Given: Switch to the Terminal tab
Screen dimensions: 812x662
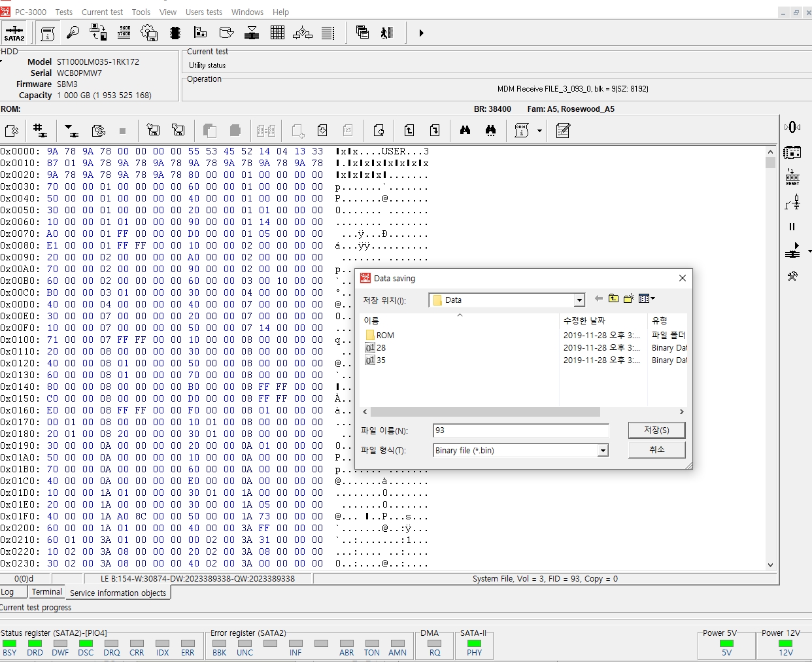Looking at the screenshot, I should click(x=47, y=591).
